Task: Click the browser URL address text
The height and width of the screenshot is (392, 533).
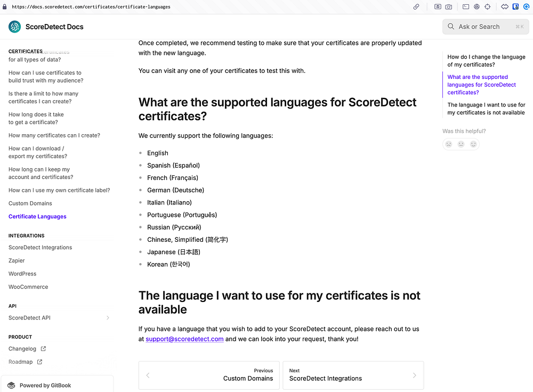Action: coord(91,7)
